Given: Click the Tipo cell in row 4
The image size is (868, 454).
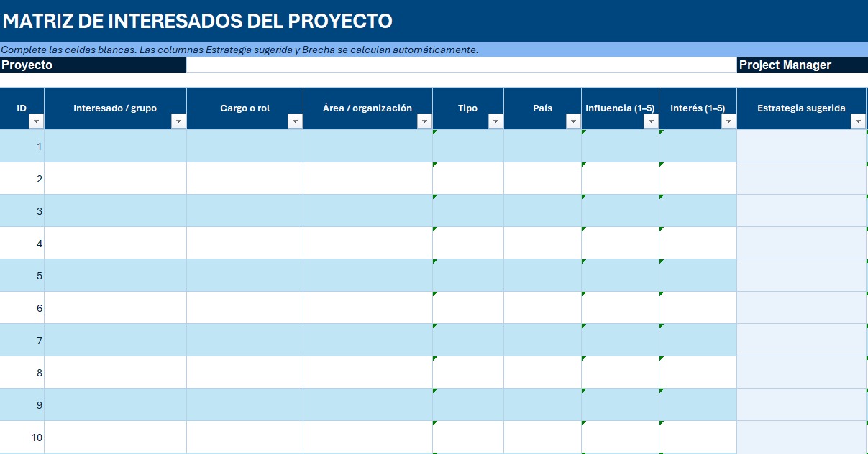Looking at the screenshot, I should tap(468, 243).
